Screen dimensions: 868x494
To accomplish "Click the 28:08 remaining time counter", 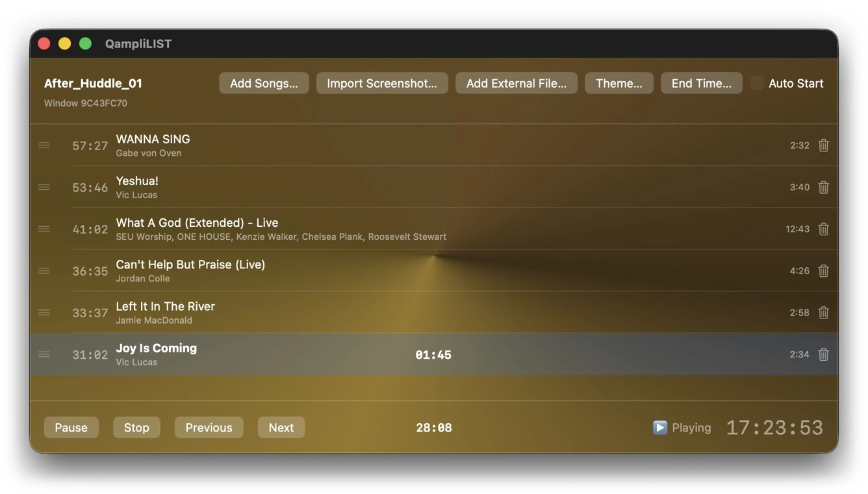I will (434, 428).
